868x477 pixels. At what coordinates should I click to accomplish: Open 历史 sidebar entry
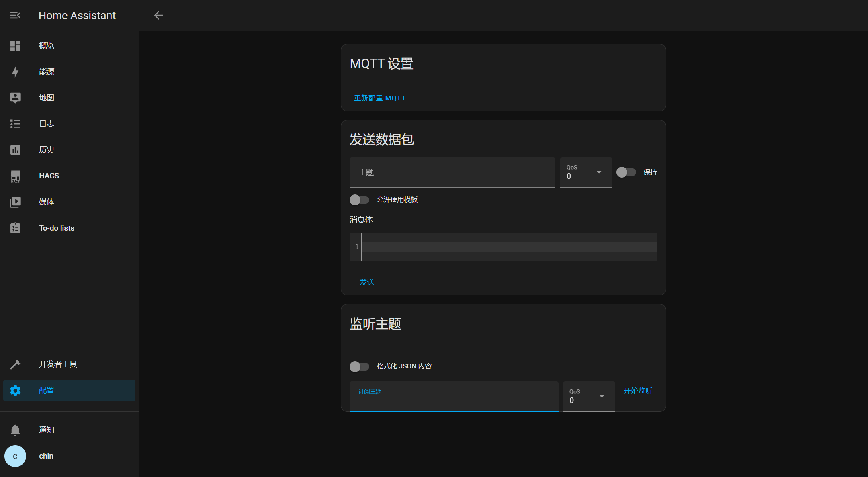coord(69,150)
